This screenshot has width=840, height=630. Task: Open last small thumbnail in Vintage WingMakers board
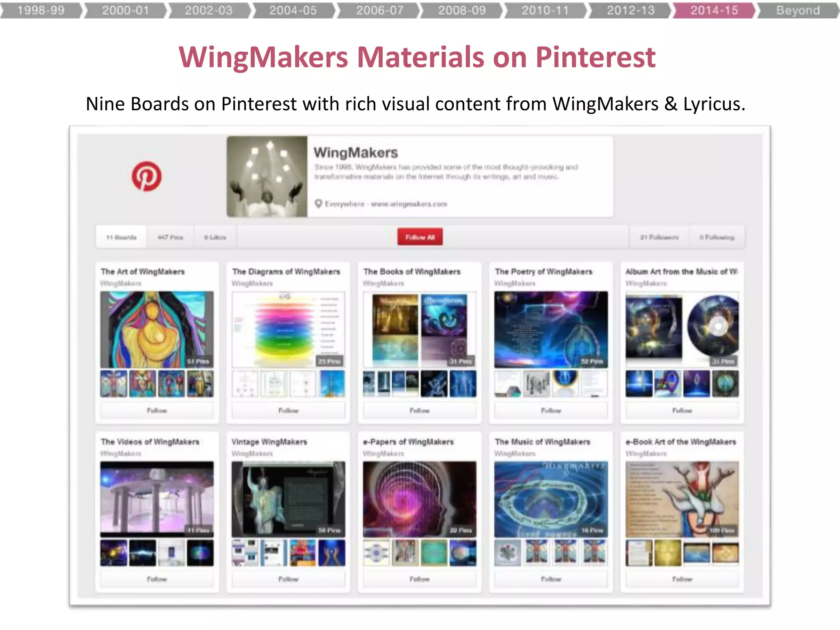coord(332,553)
